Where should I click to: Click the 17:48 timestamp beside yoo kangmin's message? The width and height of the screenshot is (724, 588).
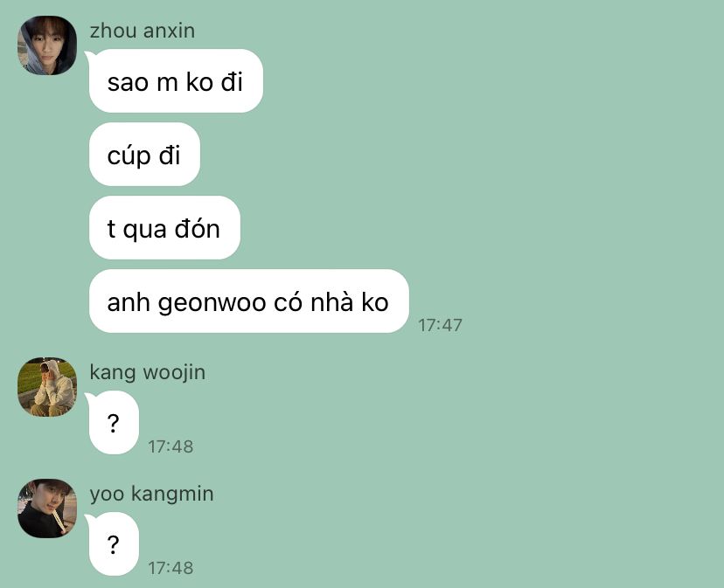tap(171, 568)
